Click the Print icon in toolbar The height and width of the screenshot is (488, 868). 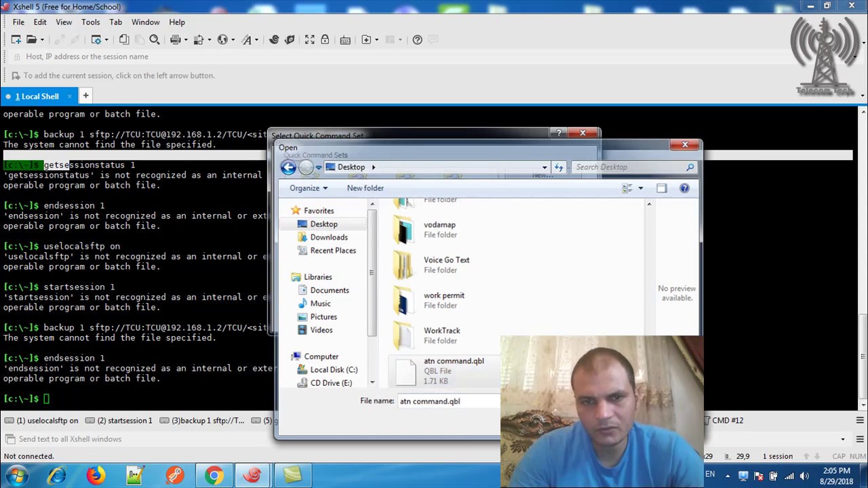coord(175,39)
